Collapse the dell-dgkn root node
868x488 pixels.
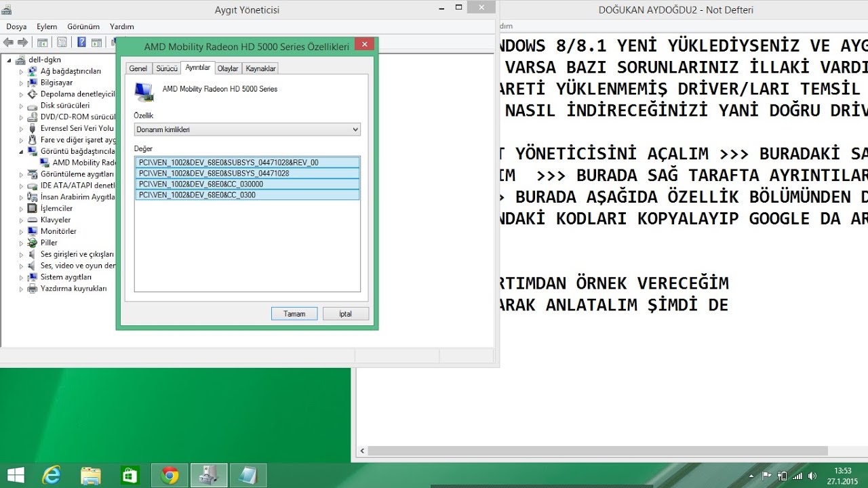tap(10, 60)
